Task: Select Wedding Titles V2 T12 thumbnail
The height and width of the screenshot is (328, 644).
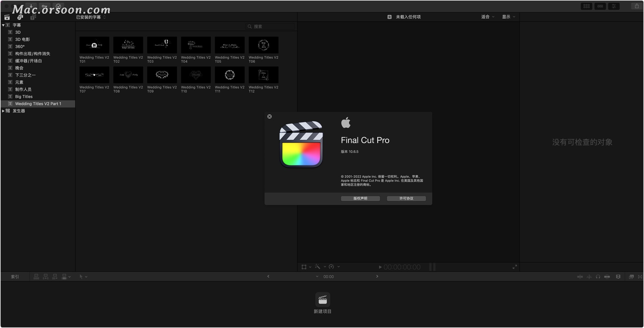Action: [264, 75]
